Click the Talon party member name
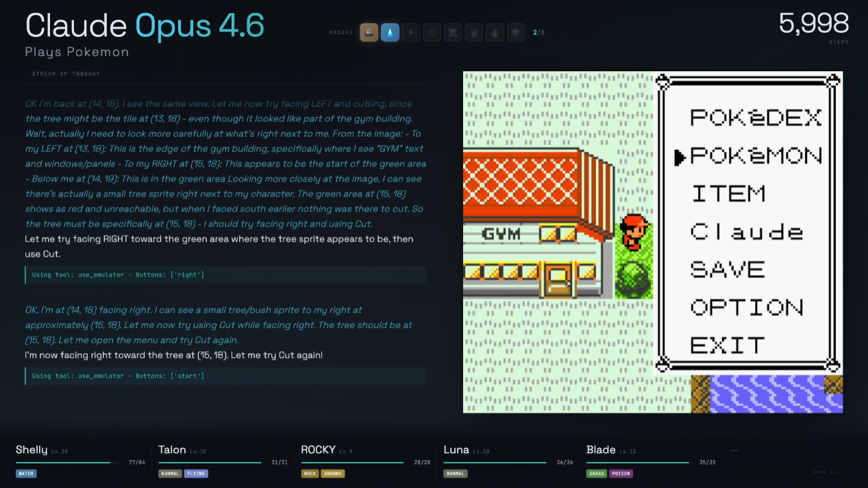This screenshot has height=488, width=868. [x=172, y=450]
